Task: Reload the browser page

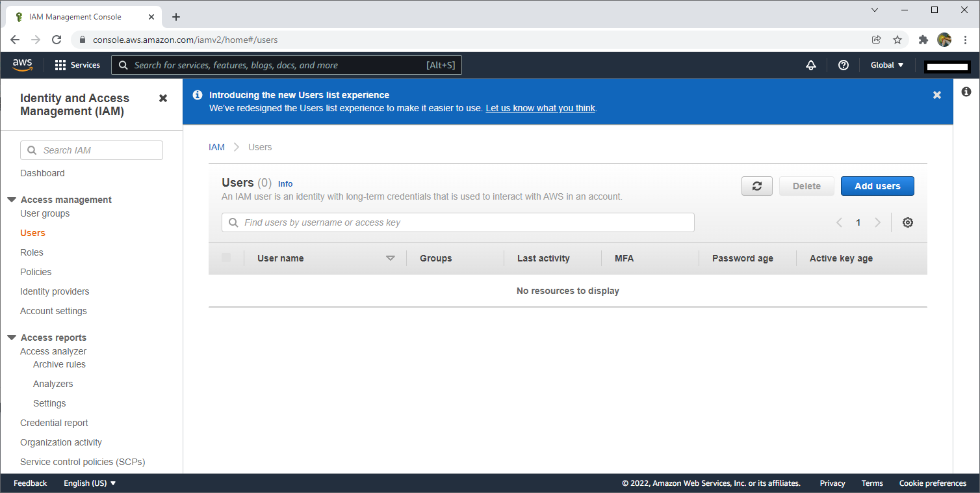Action: click(57, 40)
